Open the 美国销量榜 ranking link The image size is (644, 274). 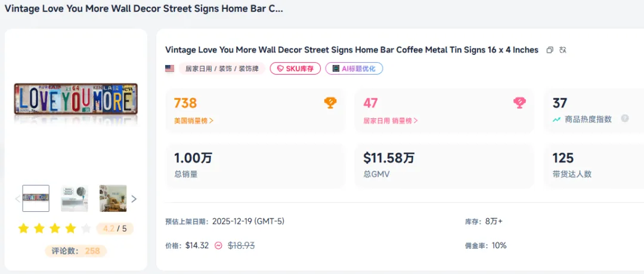(x=194, y=121)
